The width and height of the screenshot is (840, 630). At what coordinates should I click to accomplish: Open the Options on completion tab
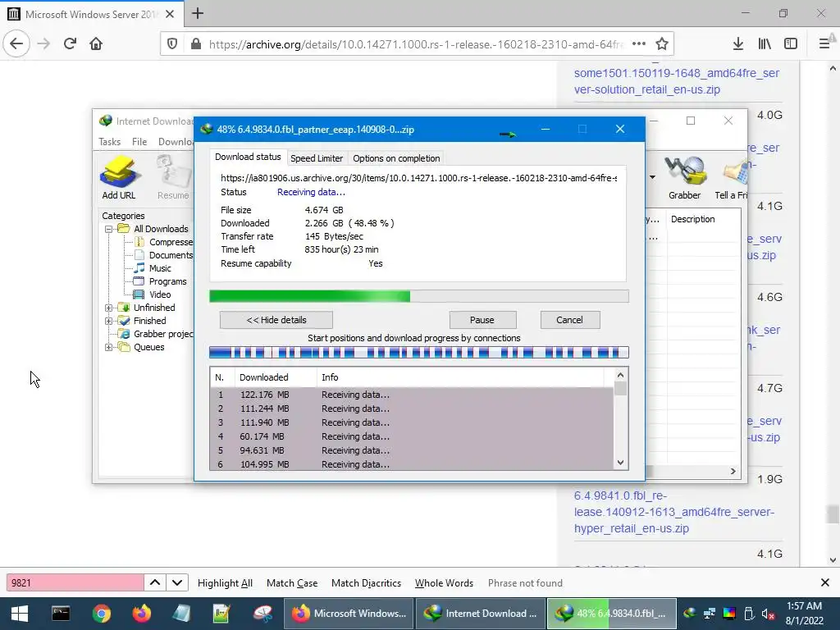pos(396,158)
